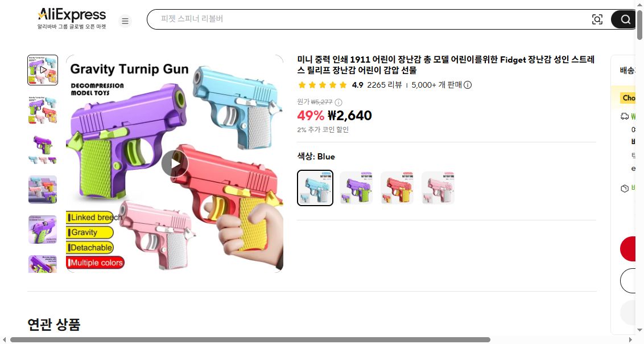
Task: Click the package box icon in shipping panel
Action: pyautogui.click(x=624, y=189)
